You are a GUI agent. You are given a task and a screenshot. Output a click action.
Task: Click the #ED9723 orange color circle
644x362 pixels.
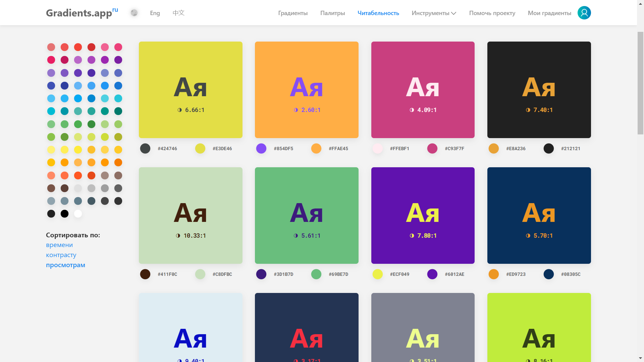tap(494, 274)
